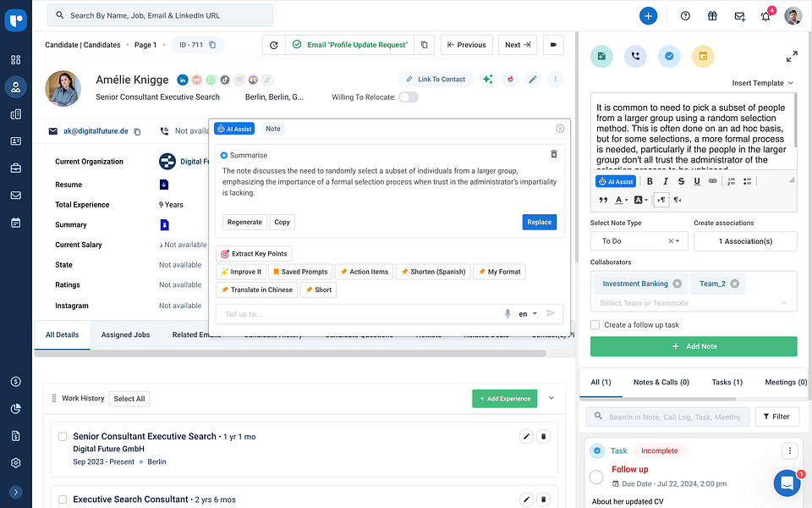Screen dimensions: 812x508
Task: Click the add call log phone icon
Action: pos(635,56)
